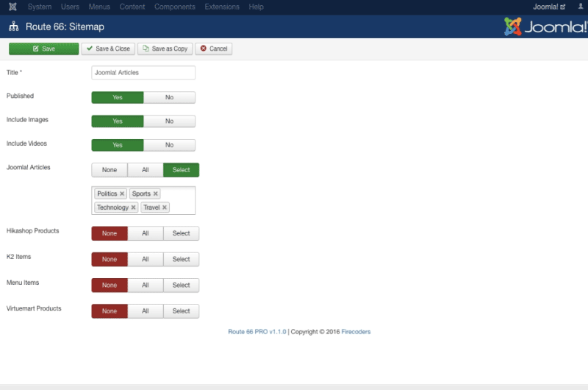
Task: Choose None for Virtuemart Products
Action: pos(110,311)
